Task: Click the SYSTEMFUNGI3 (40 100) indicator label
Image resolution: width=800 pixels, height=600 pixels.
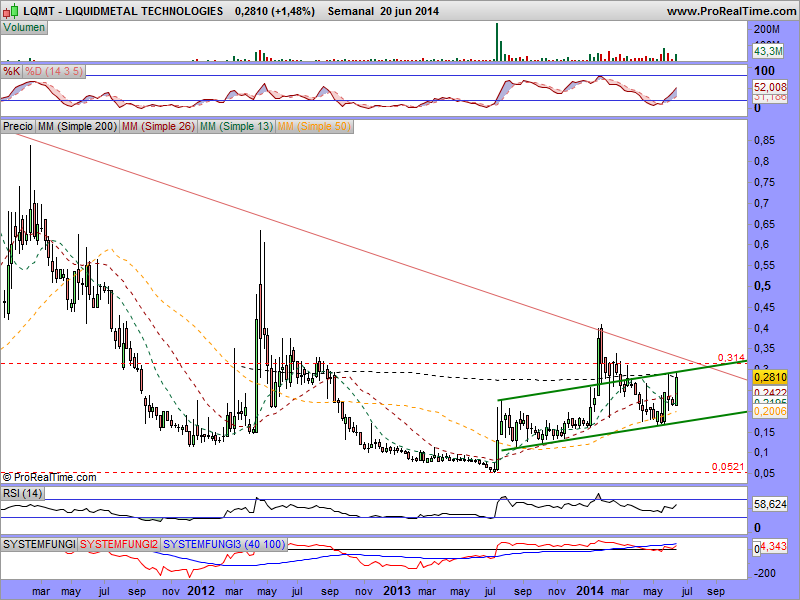Action: (x=224, y=544)
